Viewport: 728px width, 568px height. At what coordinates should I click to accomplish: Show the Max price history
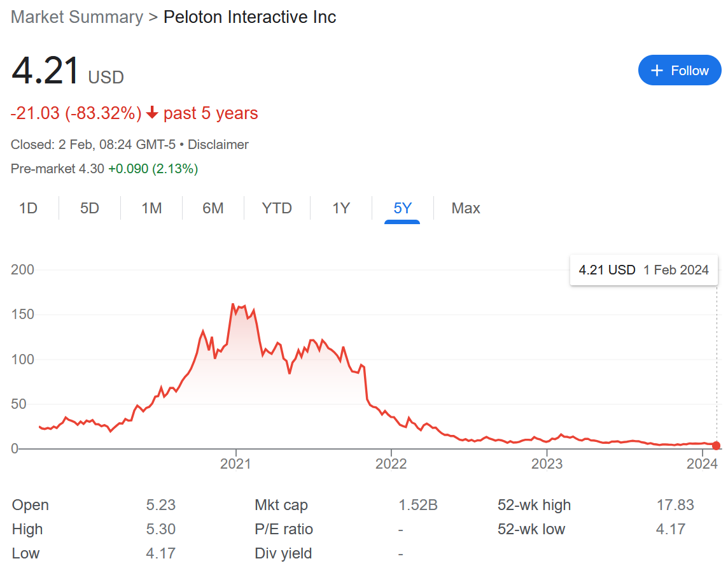coord(466,208)
